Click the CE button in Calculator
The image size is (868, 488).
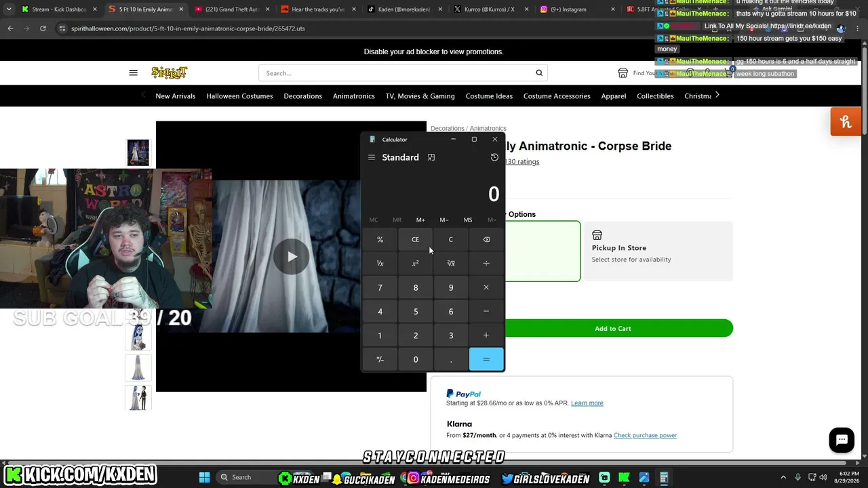(415, 239)
